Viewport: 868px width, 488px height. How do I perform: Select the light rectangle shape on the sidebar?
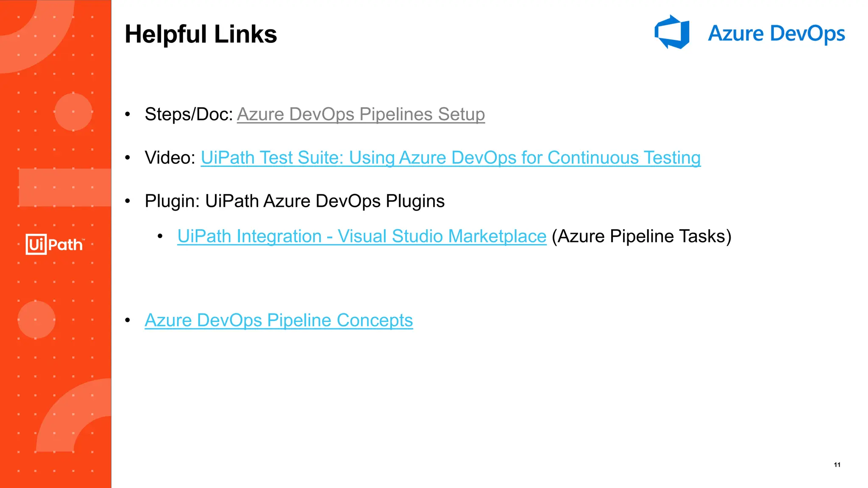[64, 187]
